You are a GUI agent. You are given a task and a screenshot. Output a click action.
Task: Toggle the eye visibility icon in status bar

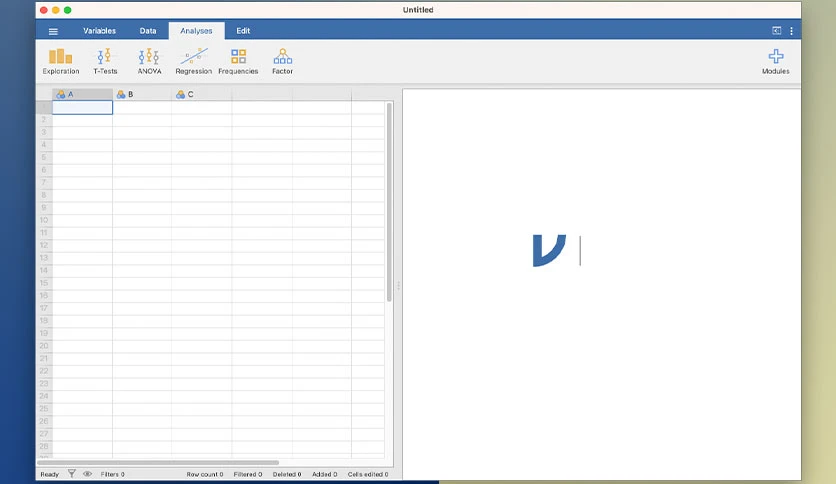coord(87,473)
